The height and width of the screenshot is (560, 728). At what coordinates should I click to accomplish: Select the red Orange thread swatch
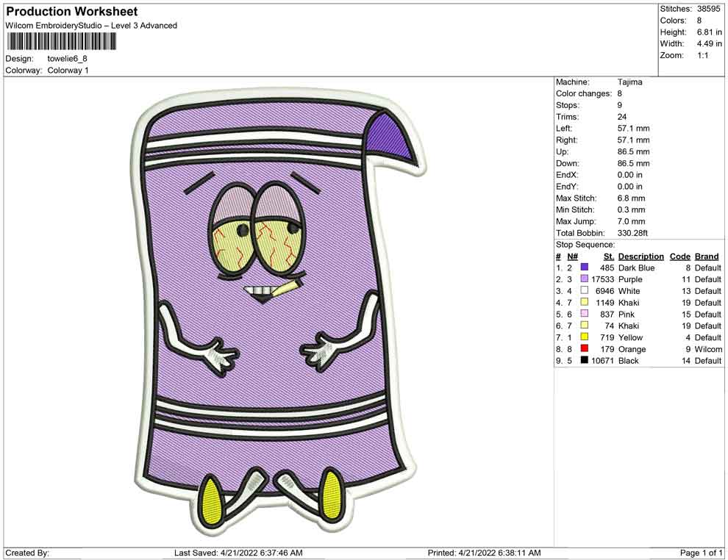pos(585,348)
